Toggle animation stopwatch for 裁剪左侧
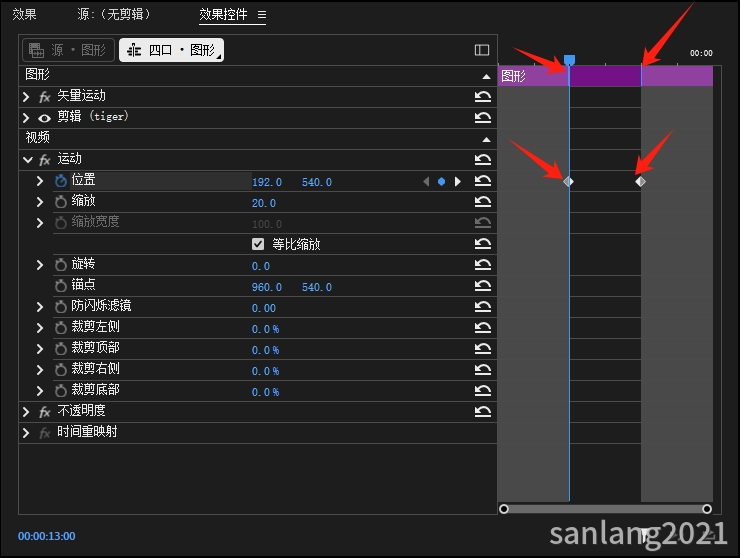This screenshot has height=558, width=740. pos(60,328)
